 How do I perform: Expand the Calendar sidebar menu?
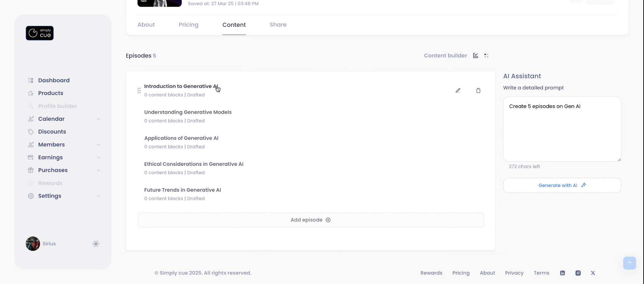98,119
